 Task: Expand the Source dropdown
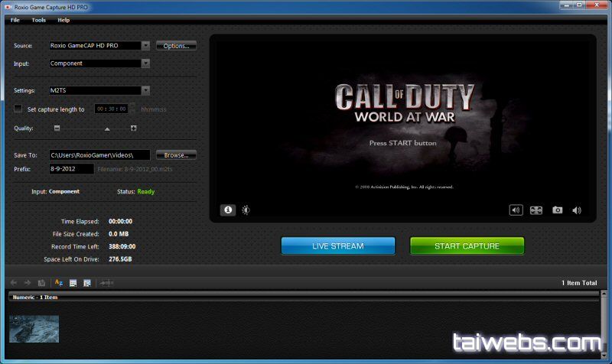click(145, 45)
